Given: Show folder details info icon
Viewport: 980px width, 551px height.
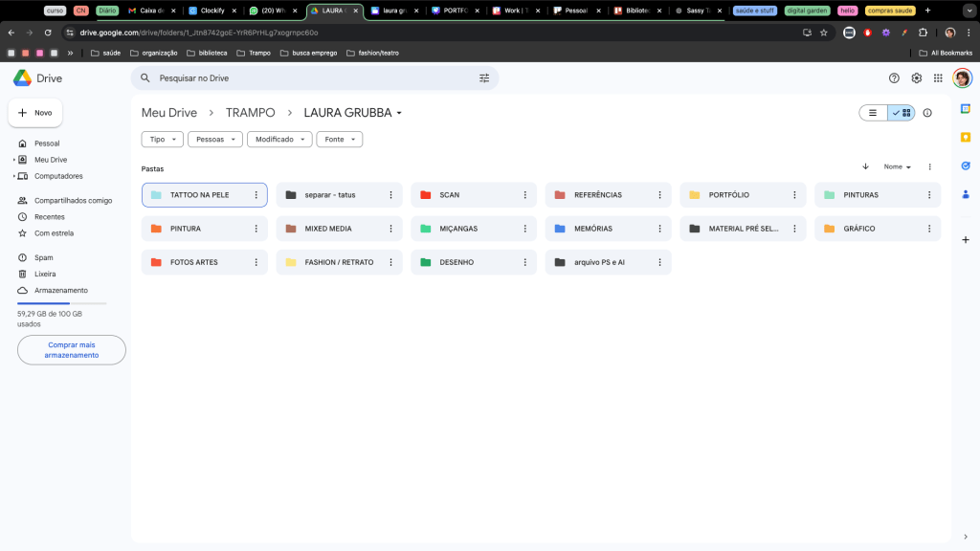Looking at the screenshot, I should tap(927, 113).
